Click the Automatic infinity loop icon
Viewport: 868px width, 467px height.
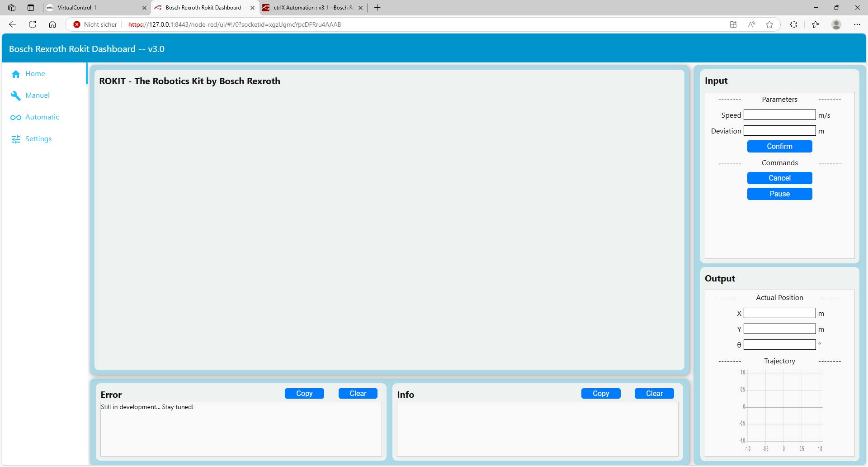tap(16, 117)
